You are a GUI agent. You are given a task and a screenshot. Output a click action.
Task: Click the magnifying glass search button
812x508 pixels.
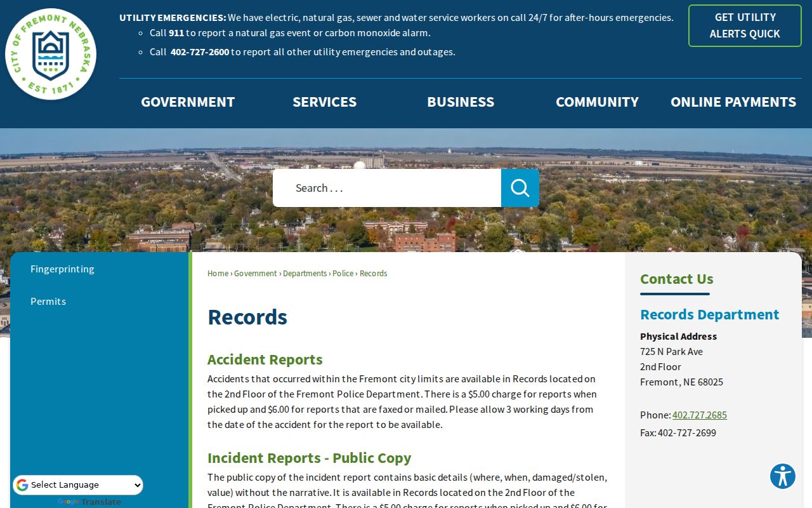click(520, 188)
